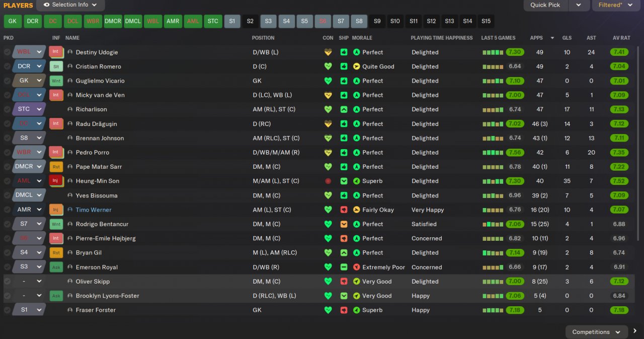
Task: Toggle the selection check for Richarlison
Action: 7,109
